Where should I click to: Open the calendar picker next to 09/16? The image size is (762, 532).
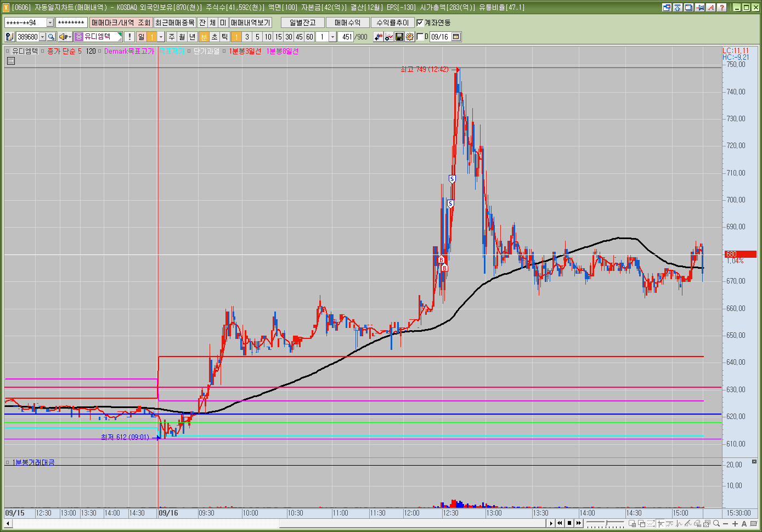pyautogui.click(x=456, y=37)
